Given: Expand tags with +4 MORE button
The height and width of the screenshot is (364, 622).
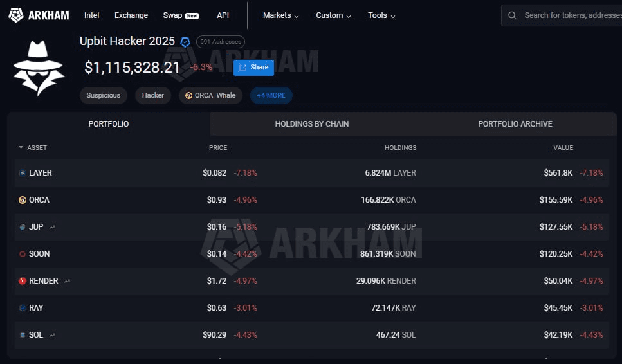Looking at the screenshot, I should (271, 95).
